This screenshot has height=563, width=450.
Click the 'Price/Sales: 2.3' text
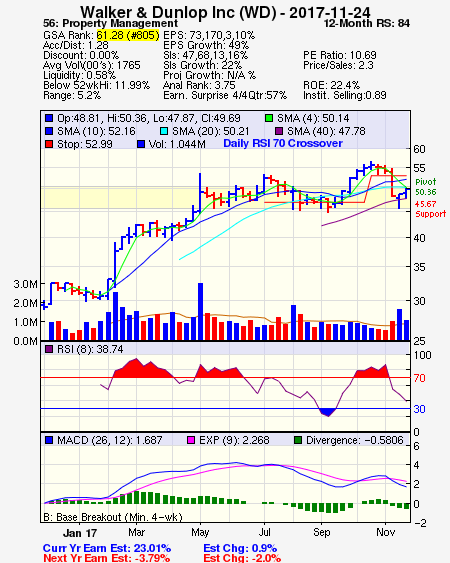338,65
